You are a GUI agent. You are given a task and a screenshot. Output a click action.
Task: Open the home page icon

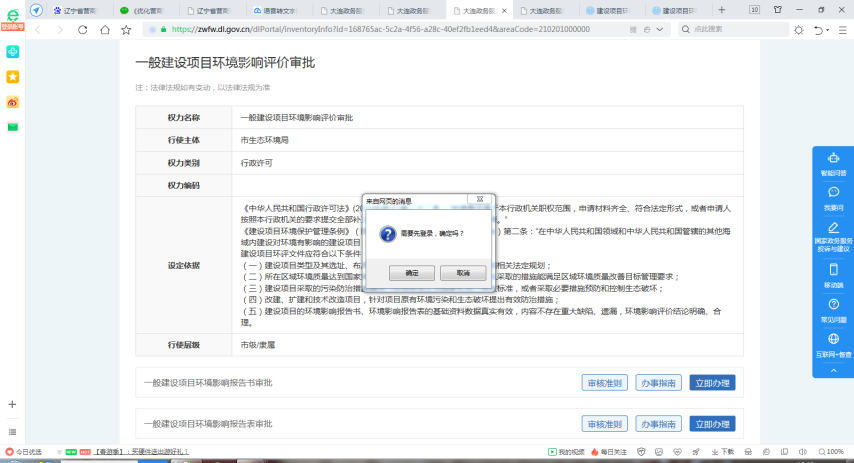(x=105, y=30)
